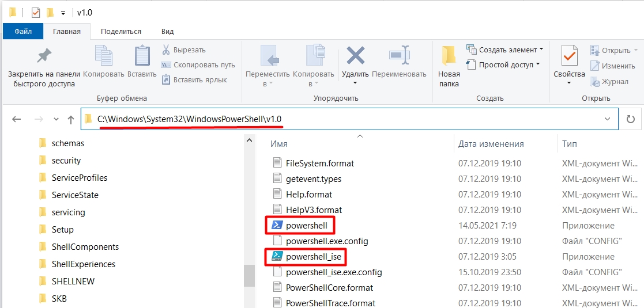Sort by Имя column header
Viewport: 644px width, 308px height.
point(279,144)
